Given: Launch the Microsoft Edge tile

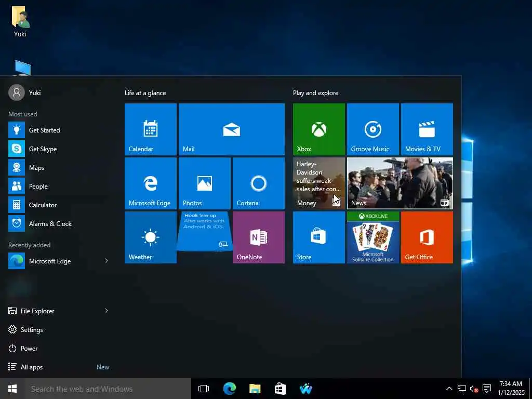Looking at the screenshot, I should [150, 183].
